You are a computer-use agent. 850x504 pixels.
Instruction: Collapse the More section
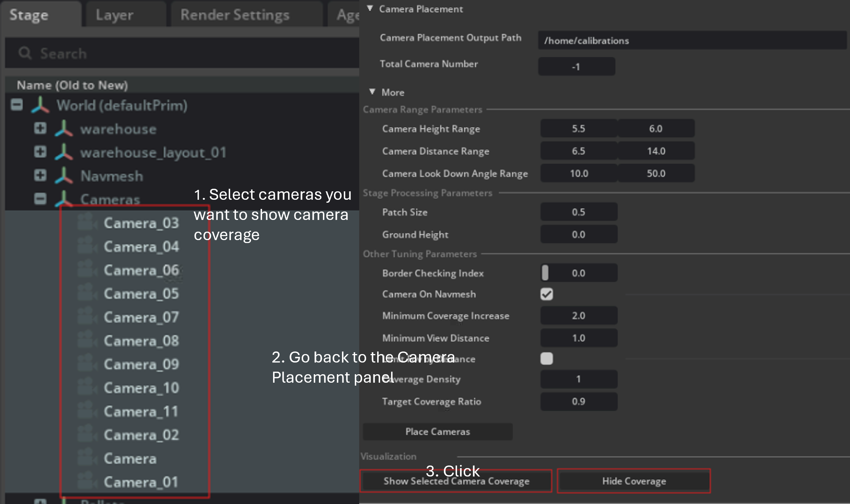372,92
